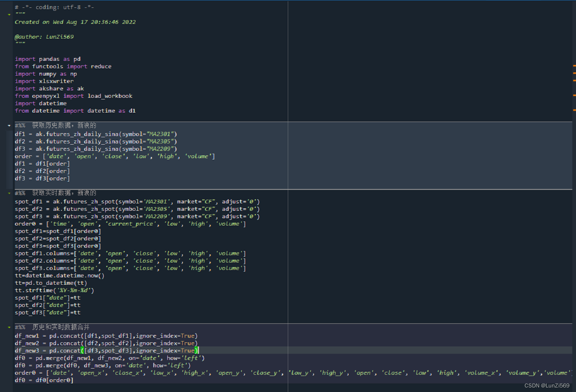Click the topmost orange warning marker on the right edge
The height and width of the screenshot is (392, 576).
pyautogui.click(x=573, y=66)
